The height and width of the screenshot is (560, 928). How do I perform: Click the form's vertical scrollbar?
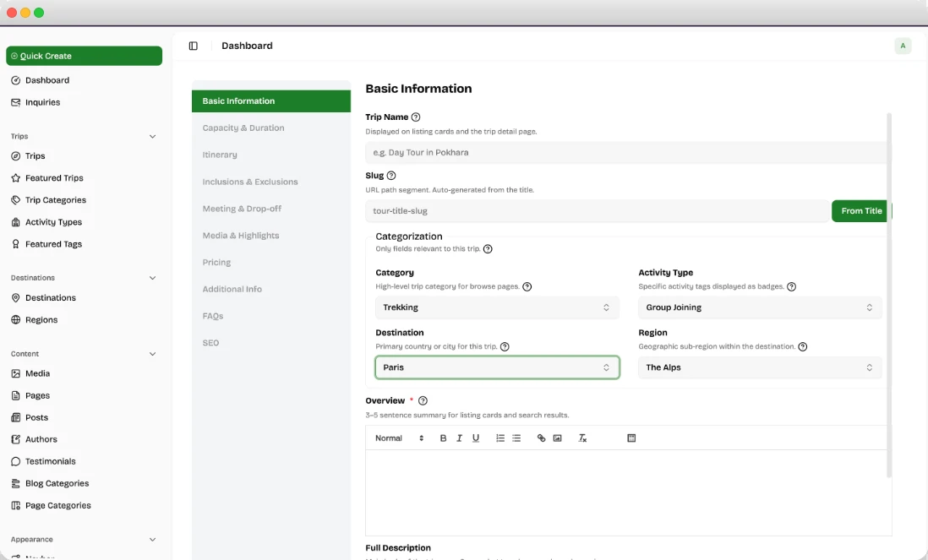coord(889,295)
